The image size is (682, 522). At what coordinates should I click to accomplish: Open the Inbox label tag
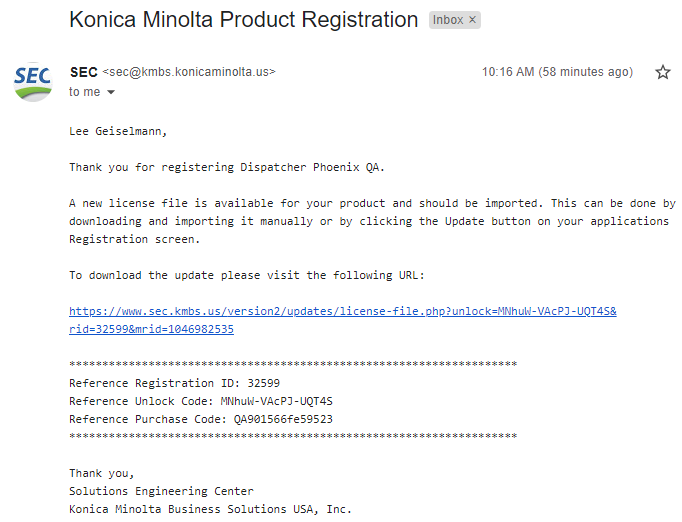click(x=448, y=20)
